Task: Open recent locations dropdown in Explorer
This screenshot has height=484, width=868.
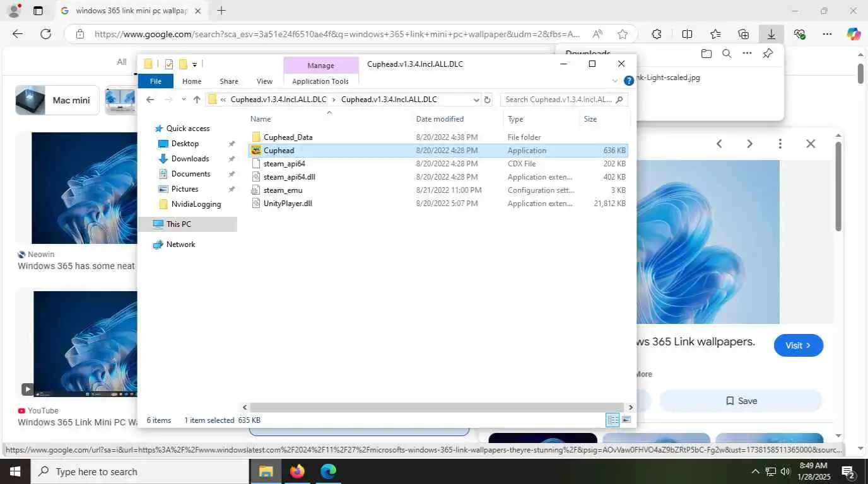Action: pyautogui.click(x=184, y=100)
